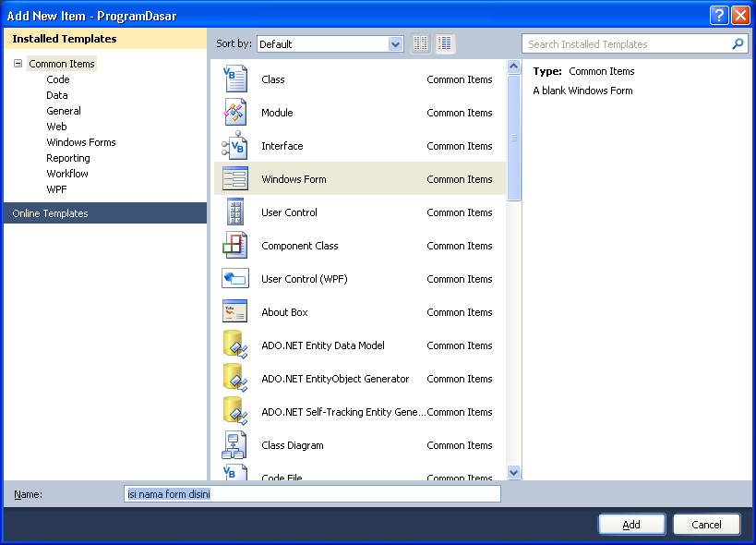Collapse the Common Items tree node

tap(18, 63)
